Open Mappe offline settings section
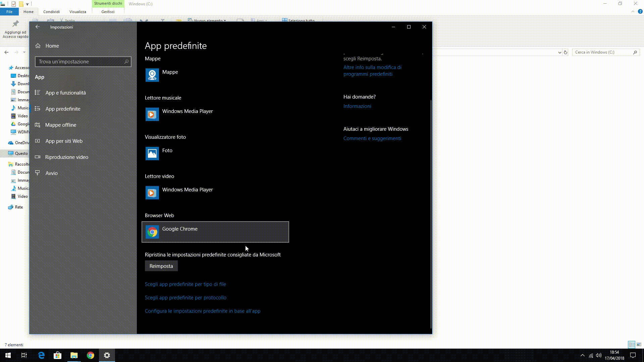 tap(61, 125)
